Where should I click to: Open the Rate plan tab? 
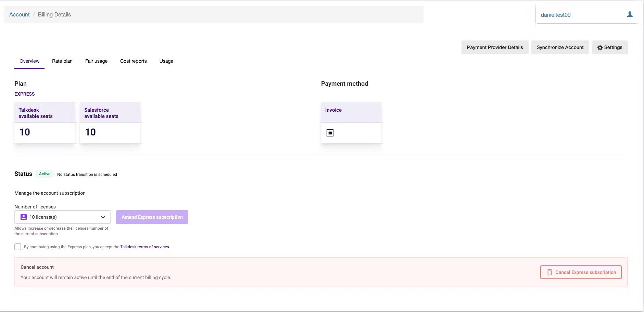[62, 61]
